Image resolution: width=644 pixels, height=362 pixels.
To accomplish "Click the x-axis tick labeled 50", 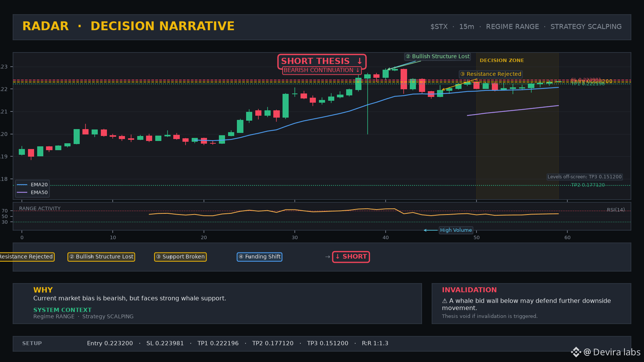I will click(476, 238).
